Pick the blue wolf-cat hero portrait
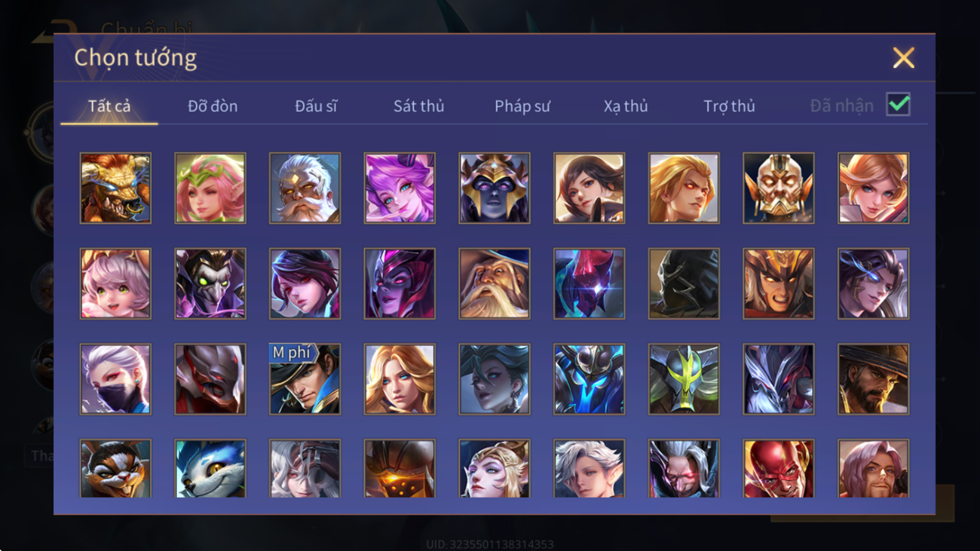 pos(210,468)
